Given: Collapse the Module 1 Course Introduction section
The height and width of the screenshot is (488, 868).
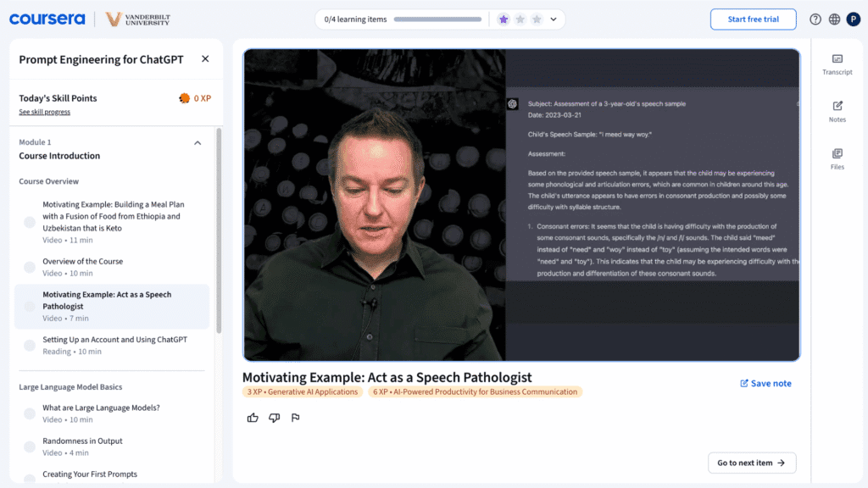Looking at the screenshot, I should point(198,142).
